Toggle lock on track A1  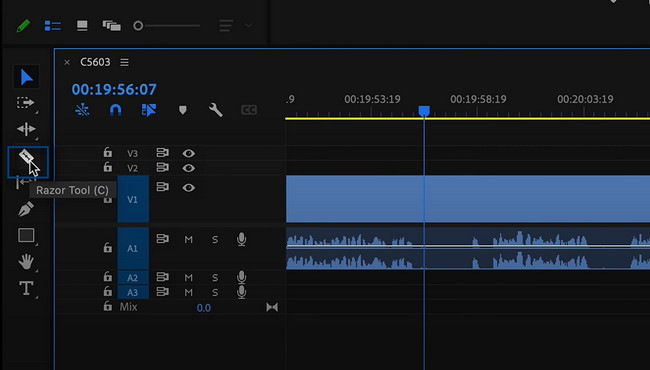tap(108, 247)
